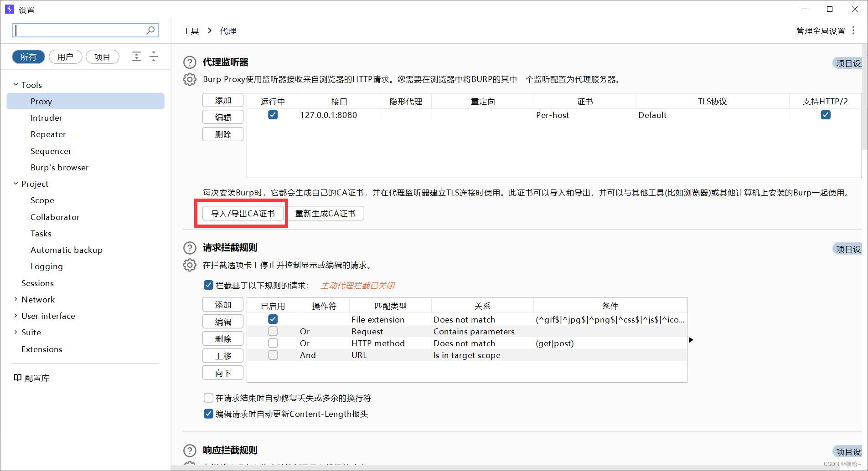Click the search magnifier icon
This screenshot has width=868, height=471.
coord(150,30)
